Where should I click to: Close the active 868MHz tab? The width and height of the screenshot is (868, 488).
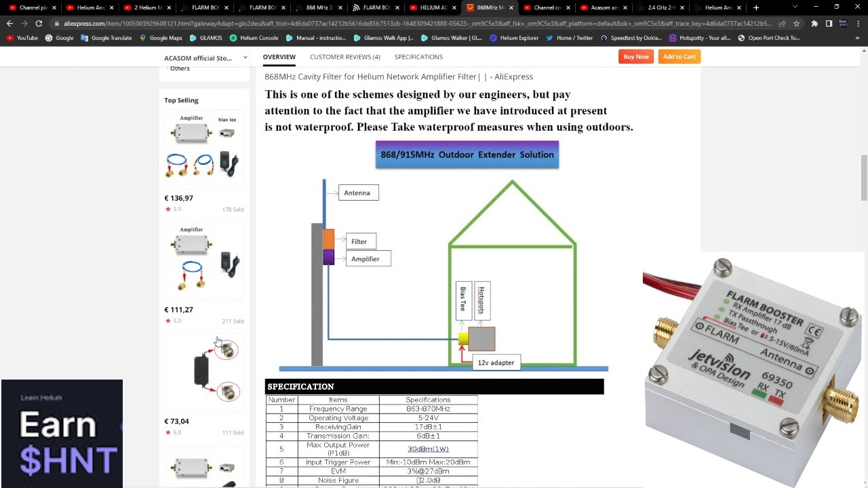pyautogui.click(x=511, y=7)
